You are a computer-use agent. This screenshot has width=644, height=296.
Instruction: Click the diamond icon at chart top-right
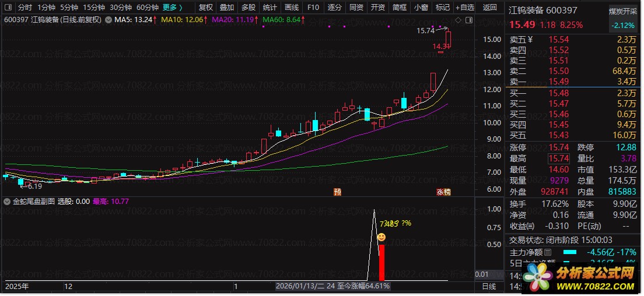(x=457, y=20)
